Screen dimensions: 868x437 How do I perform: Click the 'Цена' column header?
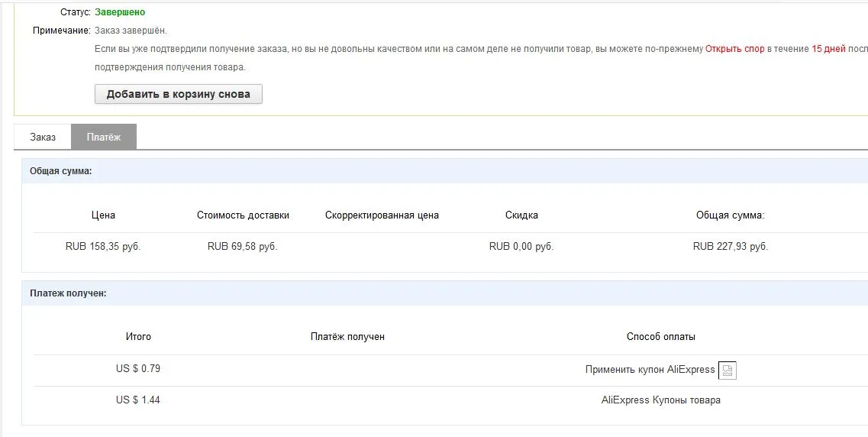coord(103,215)
